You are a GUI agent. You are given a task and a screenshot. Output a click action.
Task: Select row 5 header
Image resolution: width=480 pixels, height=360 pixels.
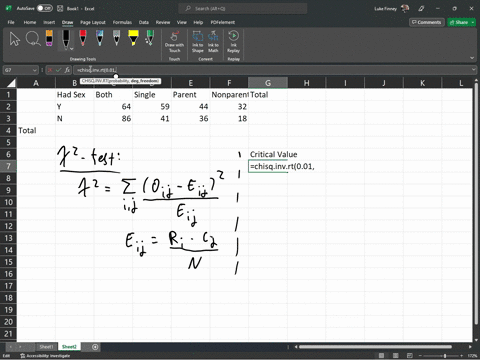[8, 142]
